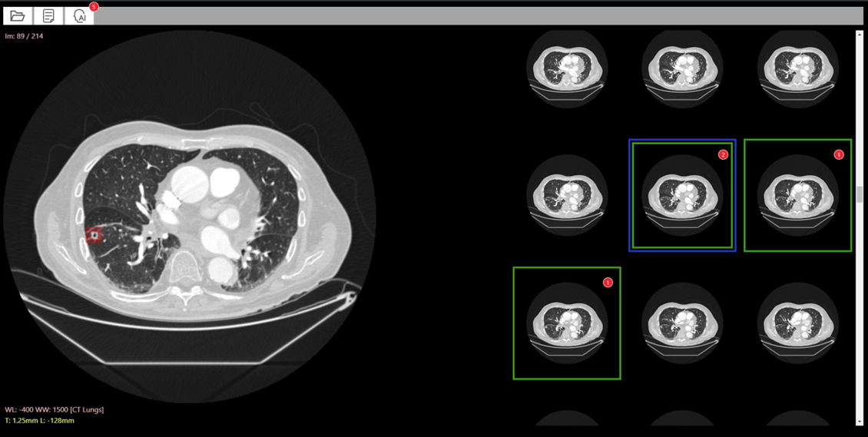Screen dimensions: 868x437
Task: Click the red nodule marker box in lung
Action: pos(94,235)
